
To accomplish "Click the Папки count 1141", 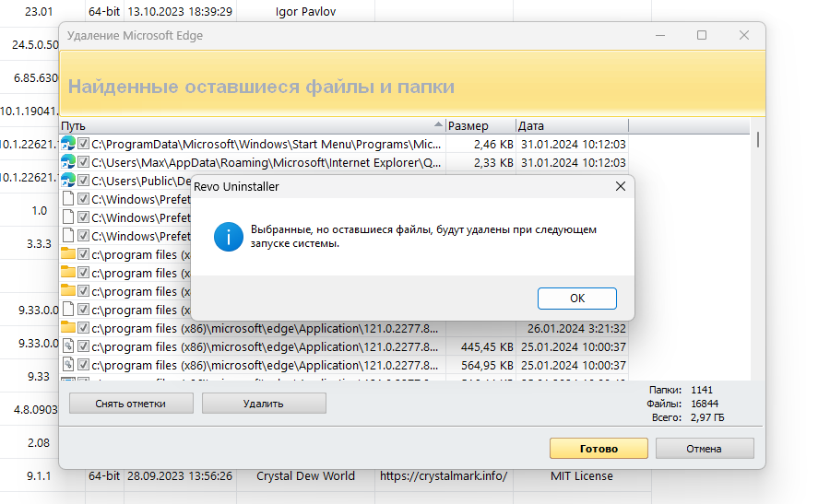I will pos(702,390).
